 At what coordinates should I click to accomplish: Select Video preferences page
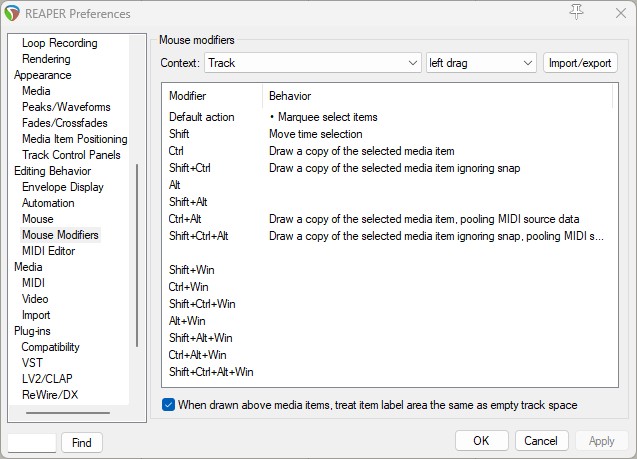[35, 299]
